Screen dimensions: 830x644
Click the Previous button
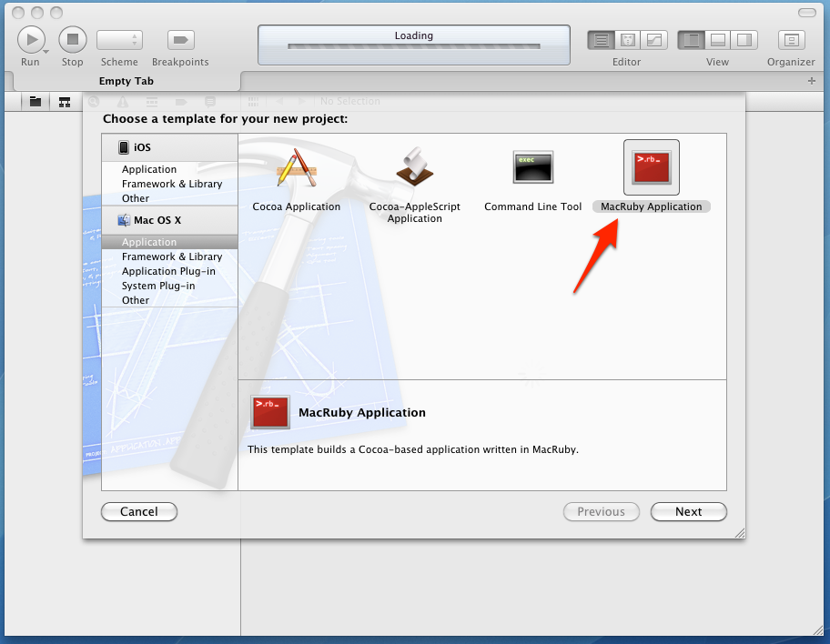point(602,512)
